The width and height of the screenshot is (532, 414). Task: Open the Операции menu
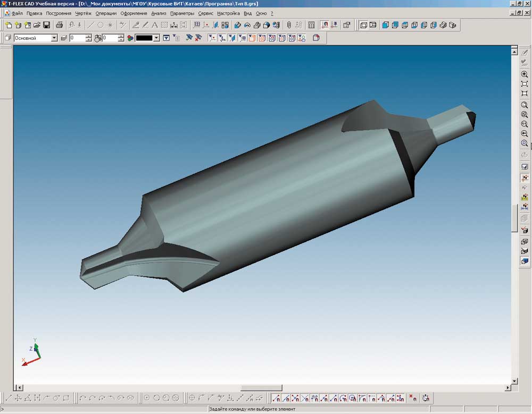[x=106, y=13]
